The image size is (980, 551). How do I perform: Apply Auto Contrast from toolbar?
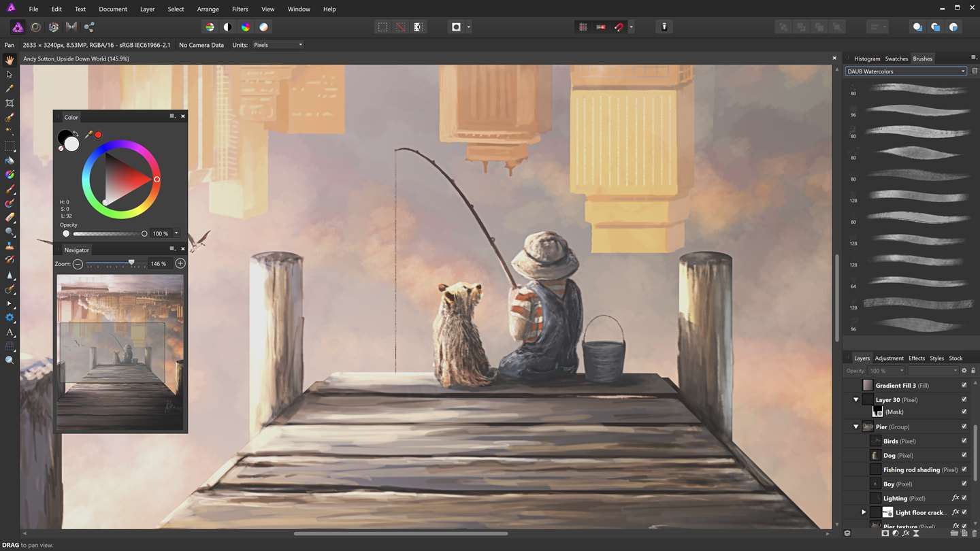227,27
